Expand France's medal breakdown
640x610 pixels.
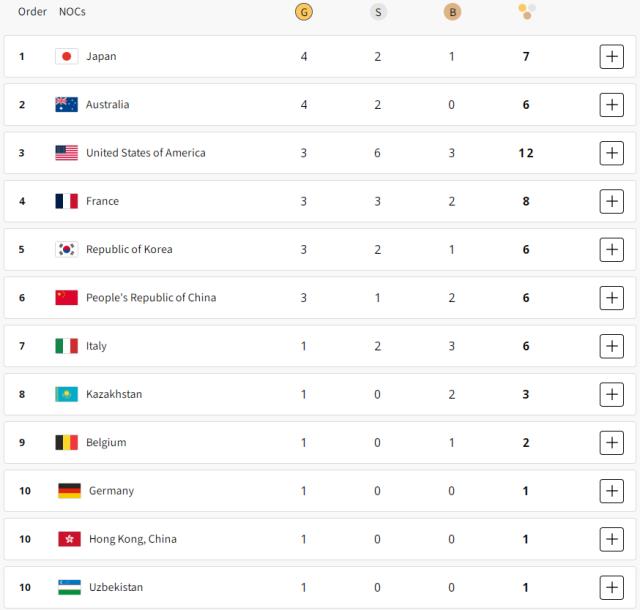(x=611, y=201)
